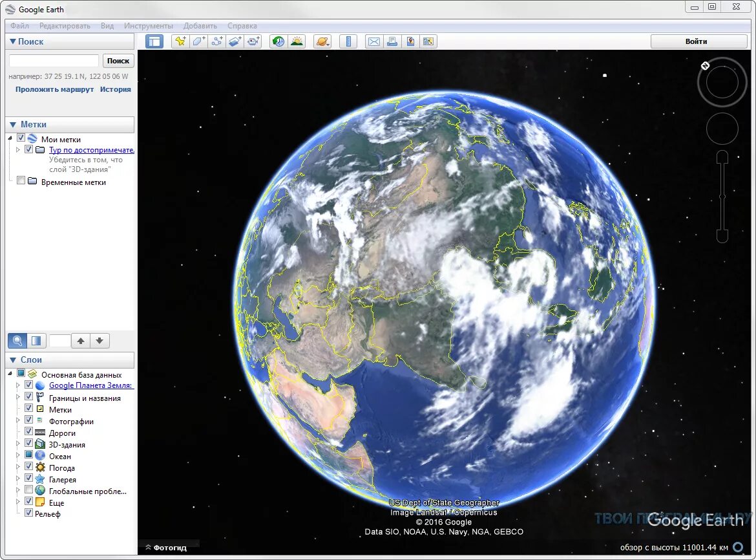Screen dimensions: 756x560
Task: Open the Вид menu
Action: pos(107,26)
